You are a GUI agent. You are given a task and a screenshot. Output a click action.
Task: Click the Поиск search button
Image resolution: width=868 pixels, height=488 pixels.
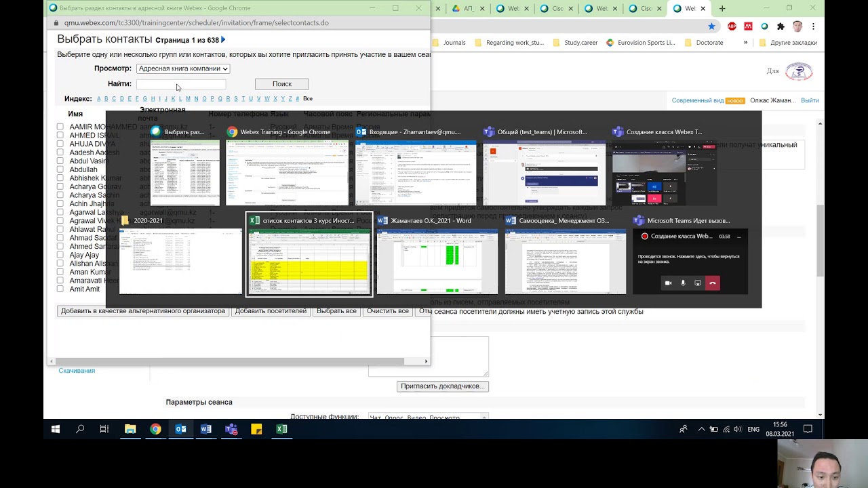(x=282, y=84)
